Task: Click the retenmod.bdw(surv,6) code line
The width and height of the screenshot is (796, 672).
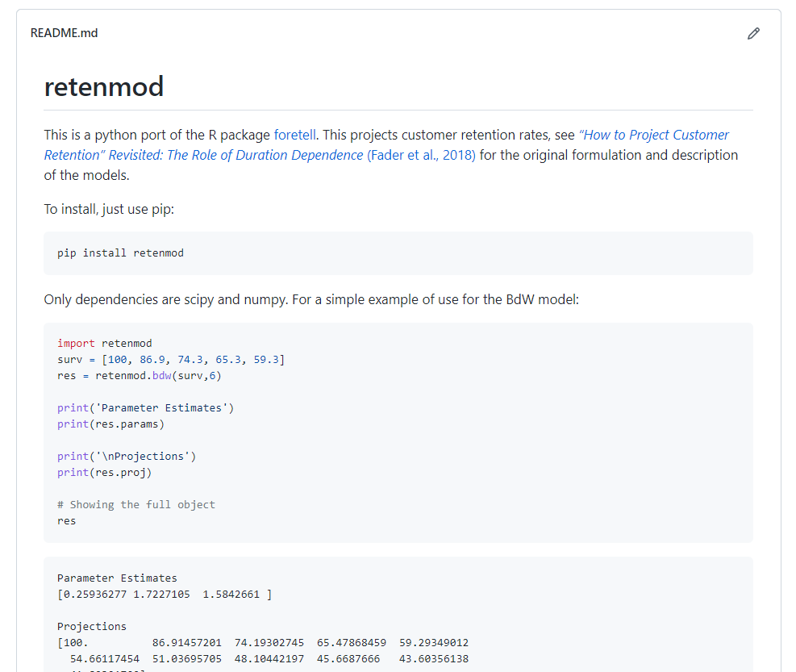Action: click(x=140, y=375)
